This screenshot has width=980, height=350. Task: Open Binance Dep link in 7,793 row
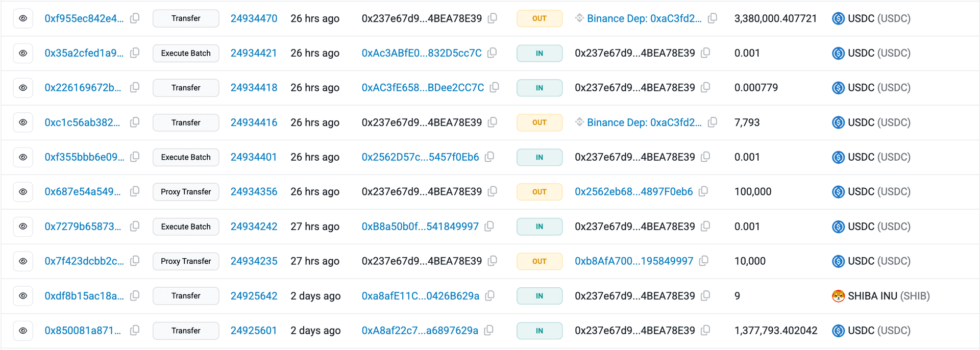tap(644, 122)
